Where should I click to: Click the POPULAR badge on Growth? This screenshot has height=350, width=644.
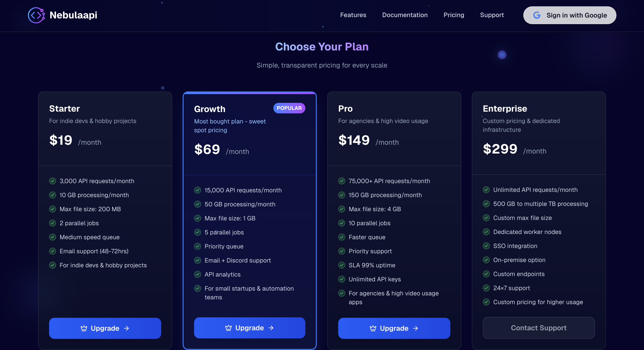pyautogui.click(x=289, y=108)
